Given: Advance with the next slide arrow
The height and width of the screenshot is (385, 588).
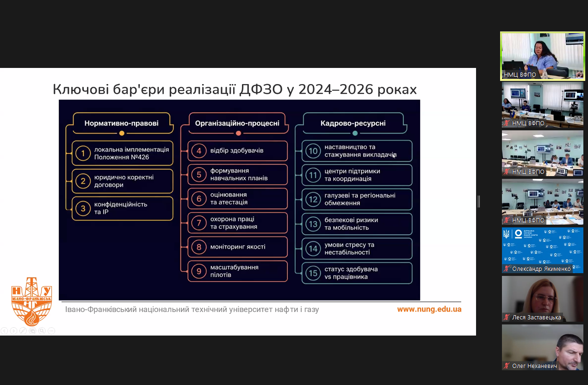Looking at the screenshot, I should point(13,331).
